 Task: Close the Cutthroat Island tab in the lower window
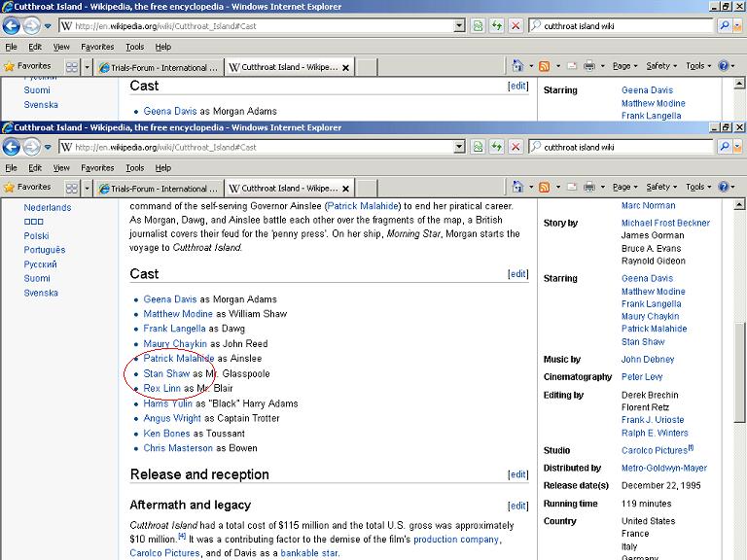tap(346, 189)
